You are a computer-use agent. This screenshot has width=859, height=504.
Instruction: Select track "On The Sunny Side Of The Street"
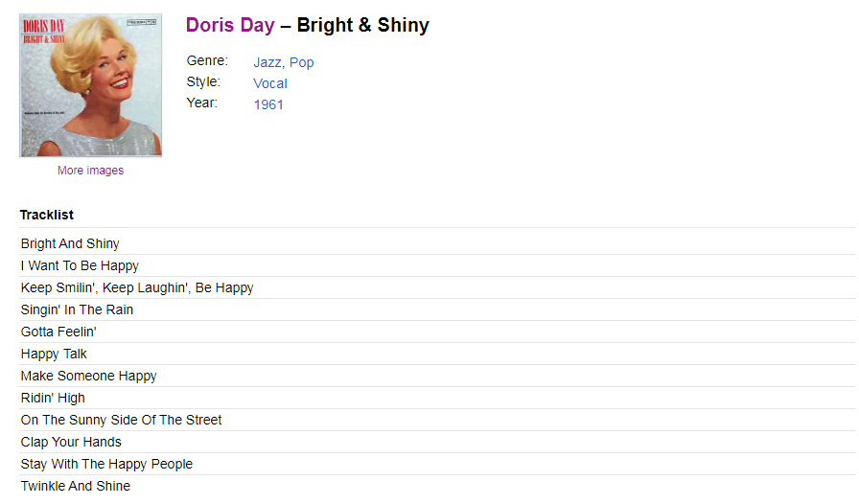click(x=121, y=420)
